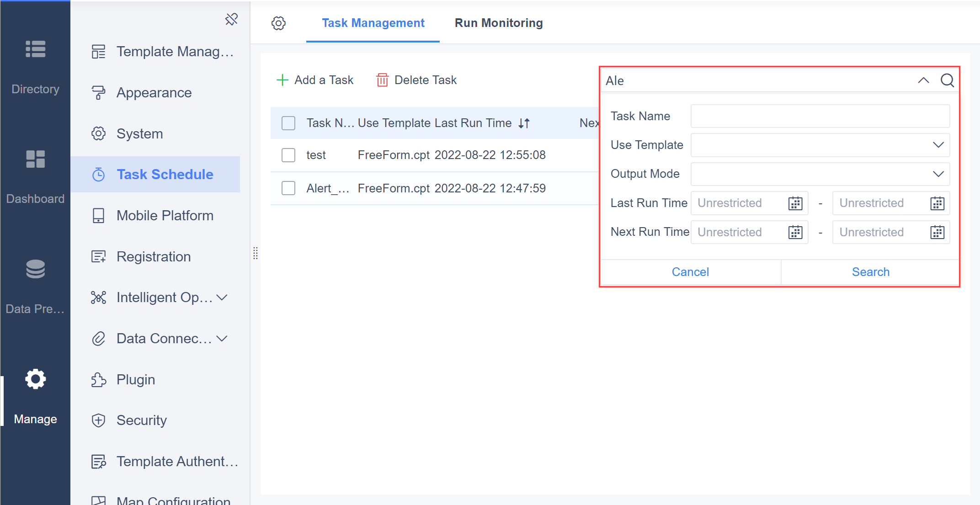This screenshot has width=980, height=505.
Task: Click the Ale search text field
Action: pos(756,80)
